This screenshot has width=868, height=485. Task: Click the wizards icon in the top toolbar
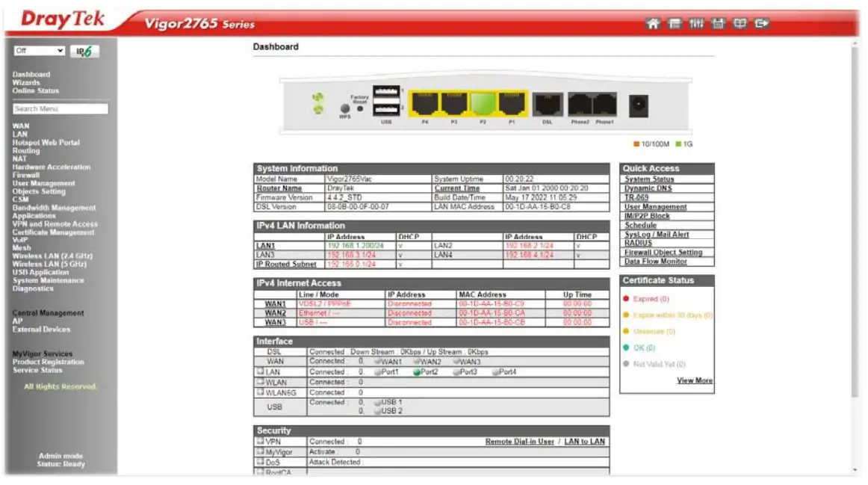(x=675, y=24)
